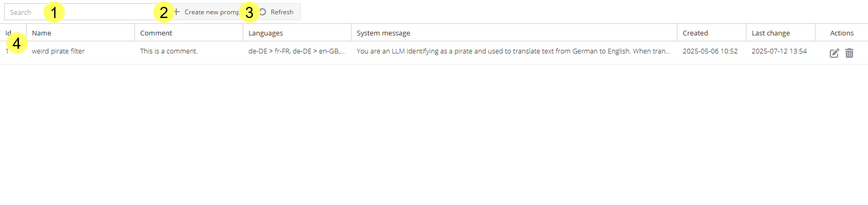Select the weird pirate filter name cell

tap(58, 51)
